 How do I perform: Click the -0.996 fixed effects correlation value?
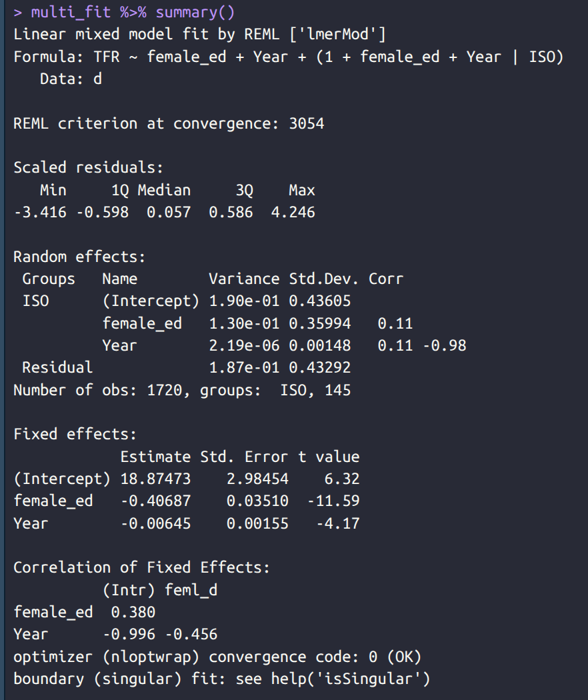tap(129, 634)
